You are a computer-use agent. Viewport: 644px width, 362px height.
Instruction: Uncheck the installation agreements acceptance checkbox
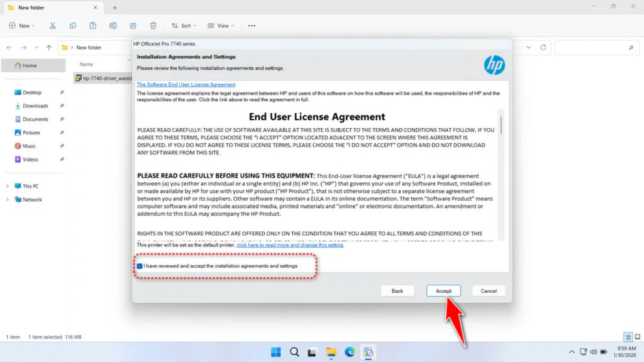pos(140,266)
